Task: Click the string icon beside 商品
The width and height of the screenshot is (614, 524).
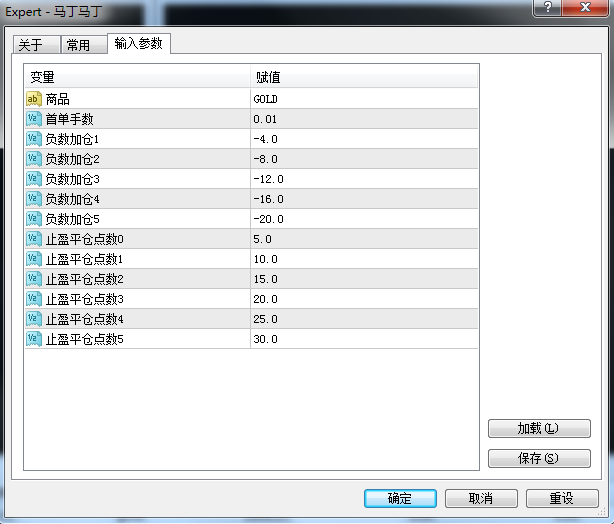Action: (x=34, y=99)
